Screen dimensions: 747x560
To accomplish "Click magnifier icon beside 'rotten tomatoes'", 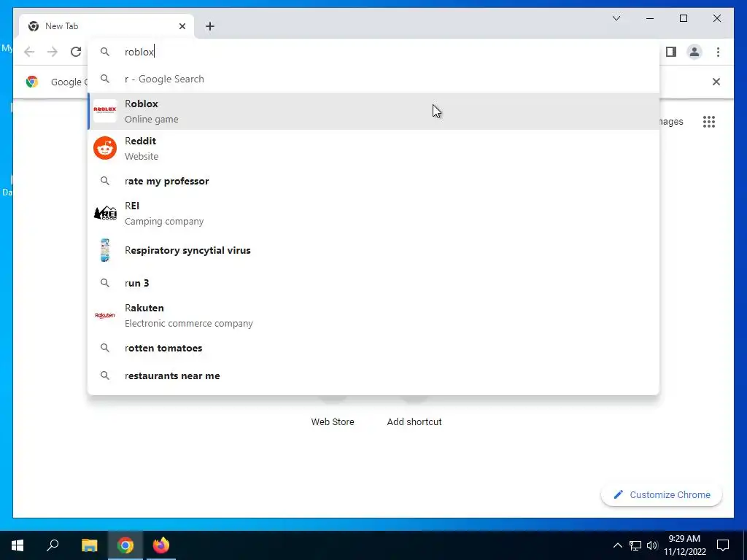I will click(105, 348).
